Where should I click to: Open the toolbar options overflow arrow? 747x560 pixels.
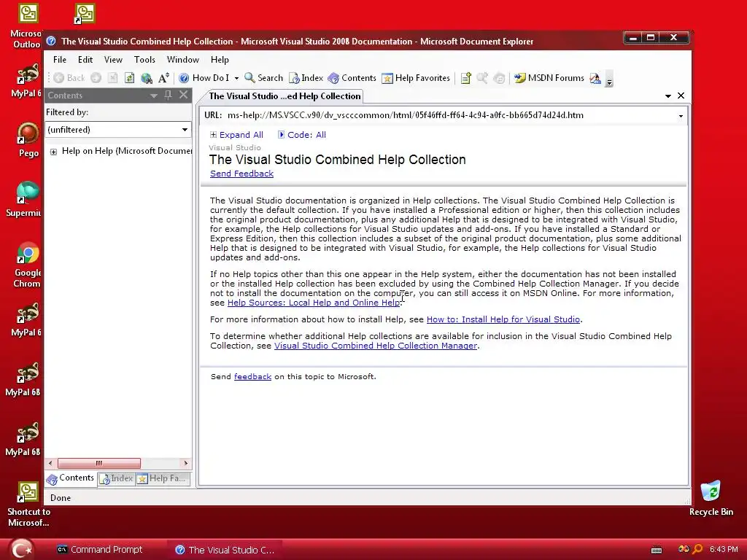point(609,79)
